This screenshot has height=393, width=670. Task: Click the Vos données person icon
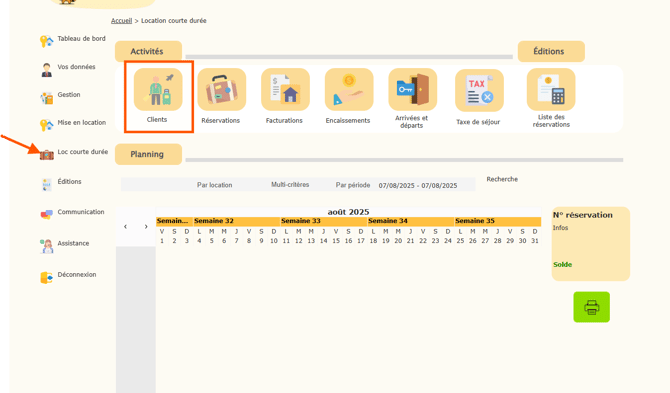point(46,70)
